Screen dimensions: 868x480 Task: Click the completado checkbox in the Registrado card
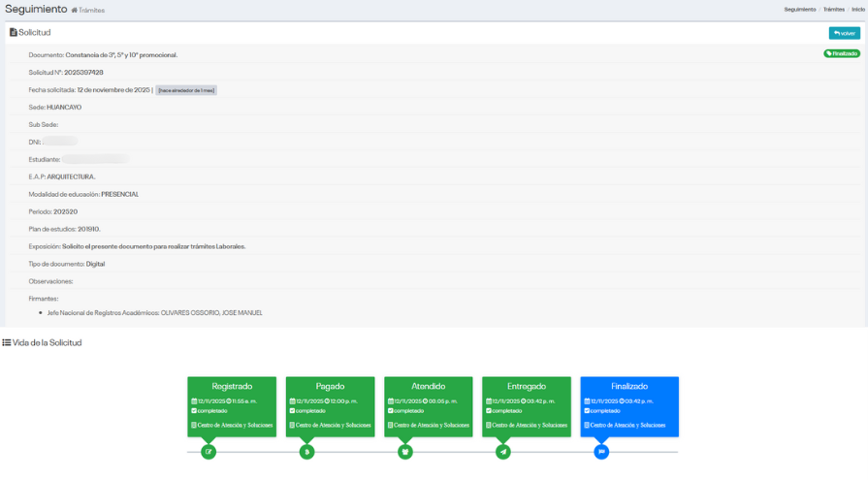pos(194,410)
